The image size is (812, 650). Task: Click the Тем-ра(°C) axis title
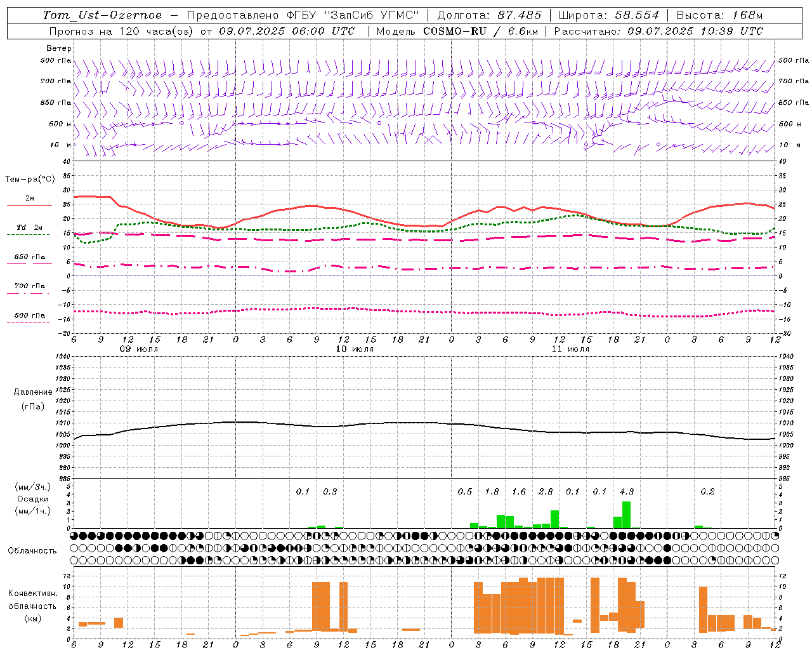click(x=30, y=180)
